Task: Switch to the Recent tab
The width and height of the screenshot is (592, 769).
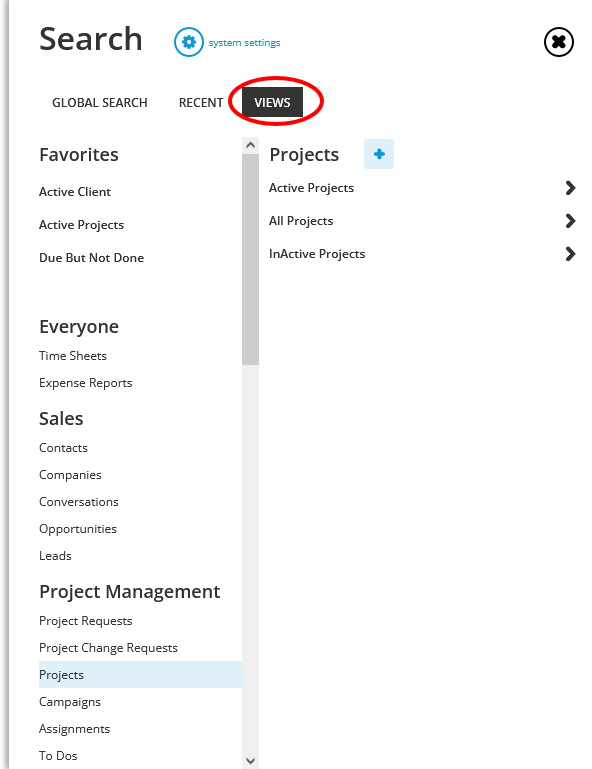Action: point(201,103)
